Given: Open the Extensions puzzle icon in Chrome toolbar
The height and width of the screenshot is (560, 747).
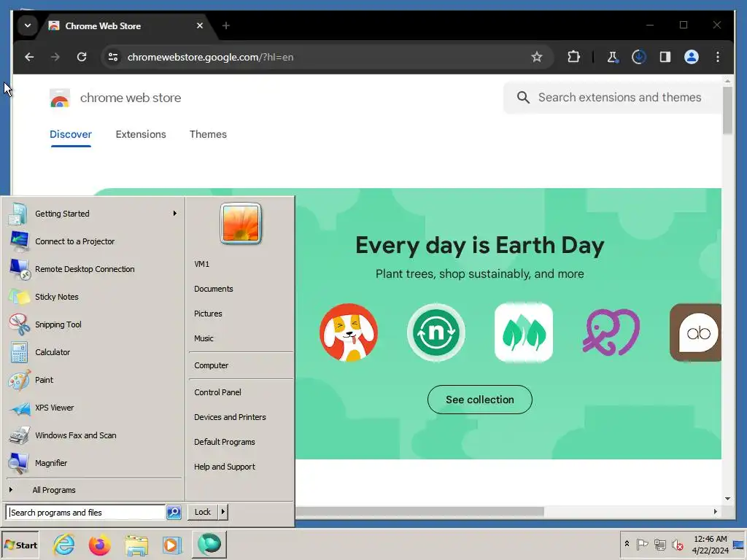Looking at the screenshot, I should [573, 57].
